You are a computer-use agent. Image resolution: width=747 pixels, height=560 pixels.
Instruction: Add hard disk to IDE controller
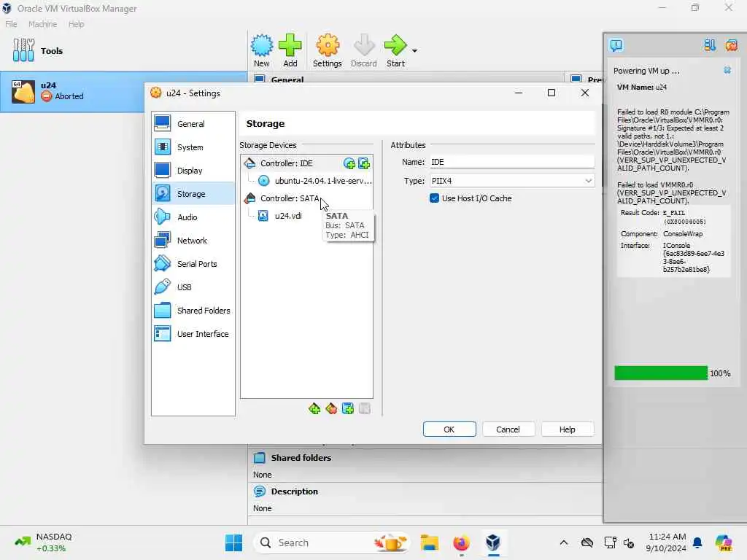(364, 164)
